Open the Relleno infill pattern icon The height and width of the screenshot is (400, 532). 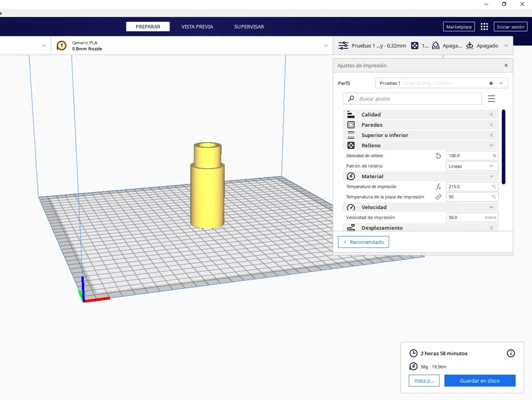[350, 145]
